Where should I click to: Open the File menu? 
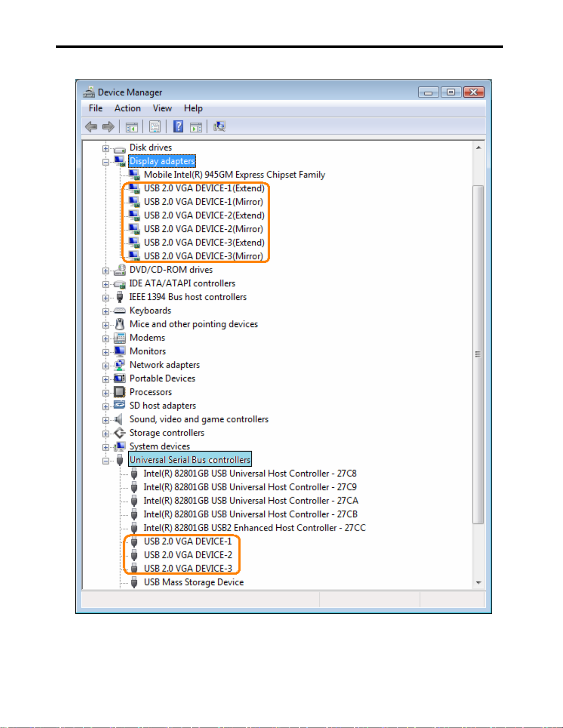click(x=96, y=108)
